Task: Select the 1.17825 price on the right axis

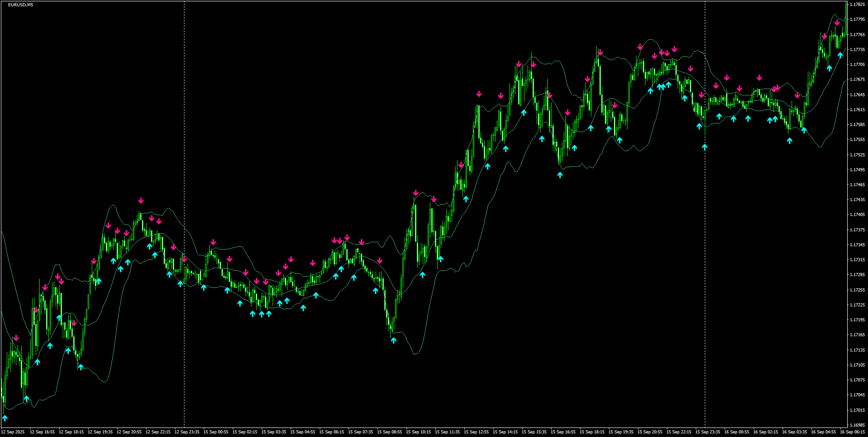Action: 858,4
